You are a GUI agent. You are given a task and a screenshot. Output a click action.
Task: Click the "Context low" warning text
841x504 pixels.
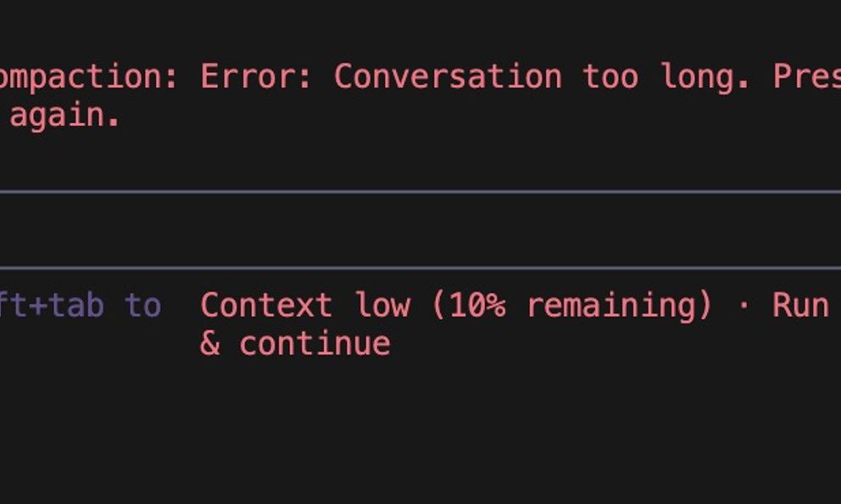[304, 305]
